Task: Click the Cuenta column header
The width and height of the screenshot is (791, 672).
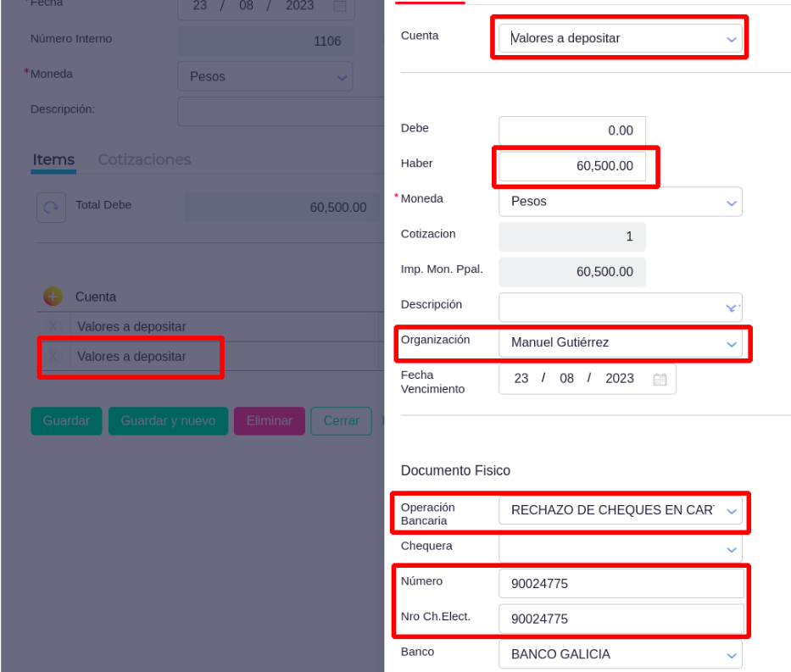Action: pyautogui.click(x=96, y=297)
